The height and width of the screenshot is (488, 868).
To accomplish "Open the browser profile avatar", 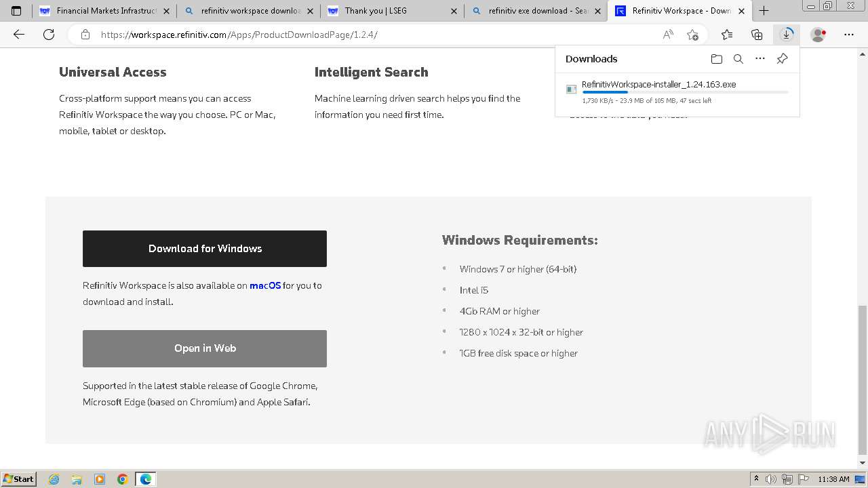I will pos(818,35).
